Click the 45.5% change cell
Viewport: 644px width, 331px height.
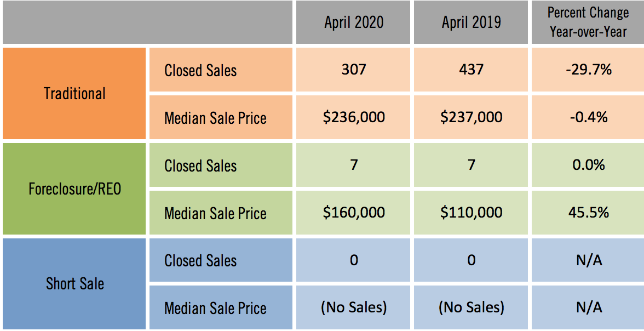tap(589, 213)
